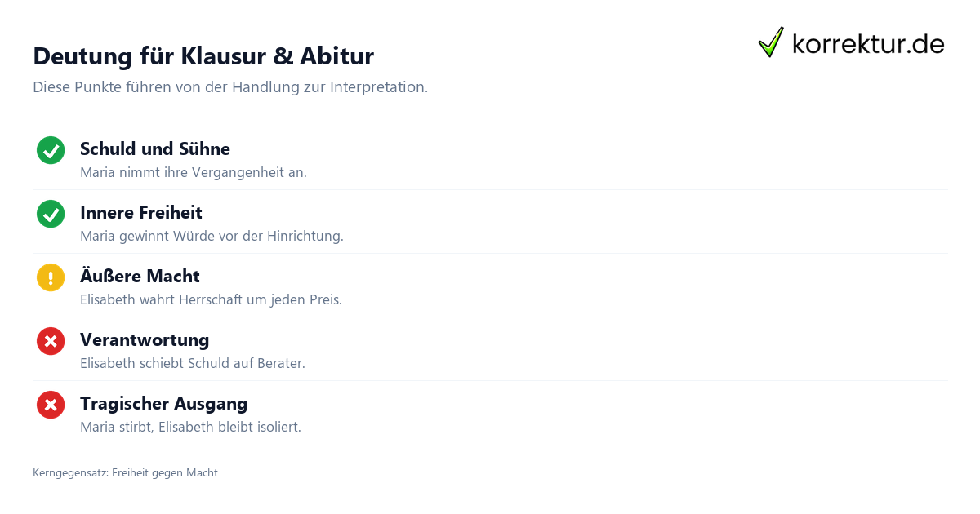This screenshot has height=514, width=980.
Task: Click text Elisabeth schiebt Schuld auf Berater
Action: (x=193, y=364)
